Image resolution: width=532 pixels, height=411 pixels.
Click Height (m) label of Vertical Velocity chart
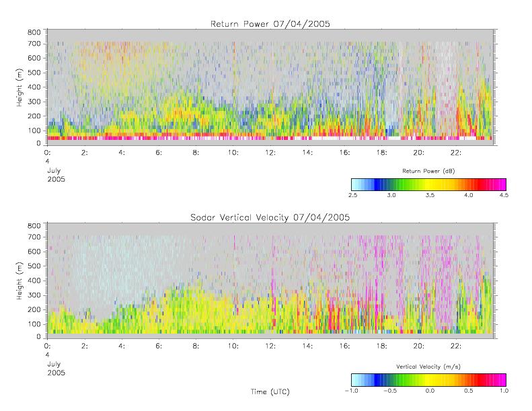click(x=20, y=281)
